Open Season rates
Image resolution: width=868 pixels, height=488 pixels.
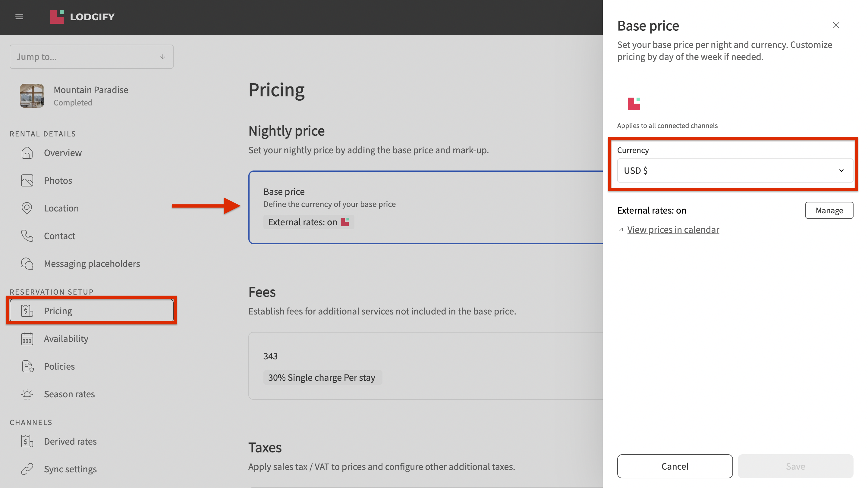click(91, 394)
